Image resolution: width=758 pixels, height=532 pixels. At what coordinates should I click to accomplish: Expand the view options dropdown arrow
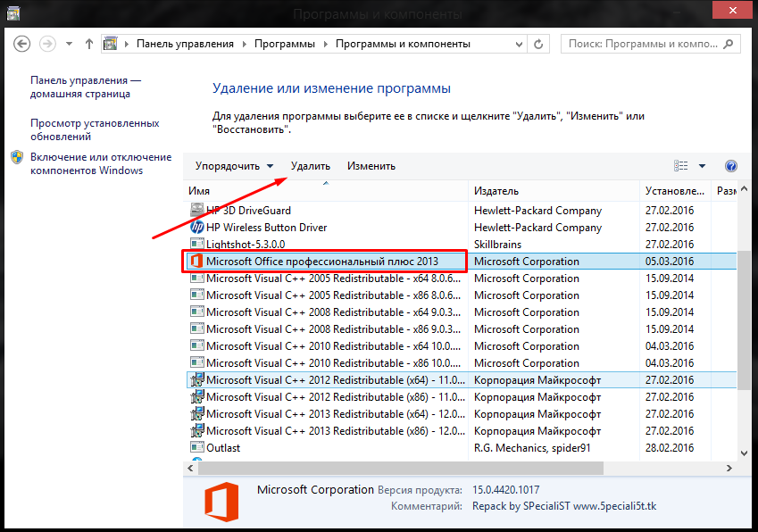coord(702,166)
